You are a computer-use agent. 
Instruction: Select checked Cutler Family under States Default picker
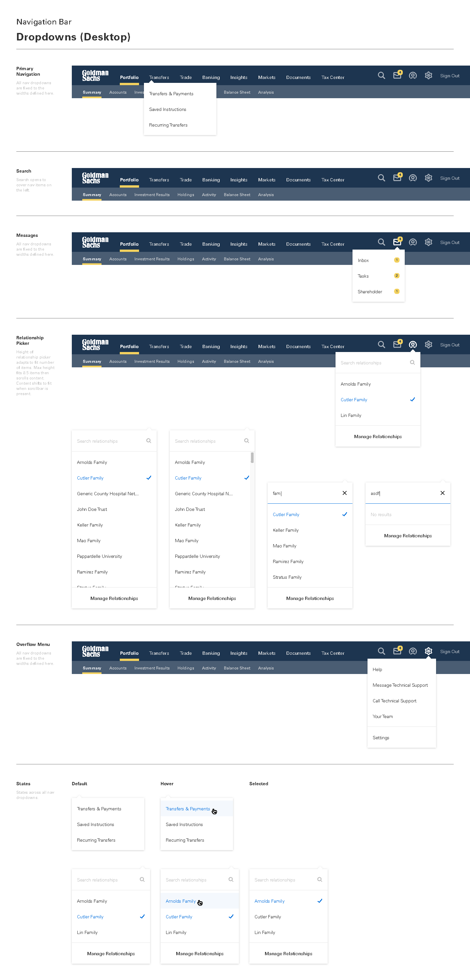coord(111,916)
